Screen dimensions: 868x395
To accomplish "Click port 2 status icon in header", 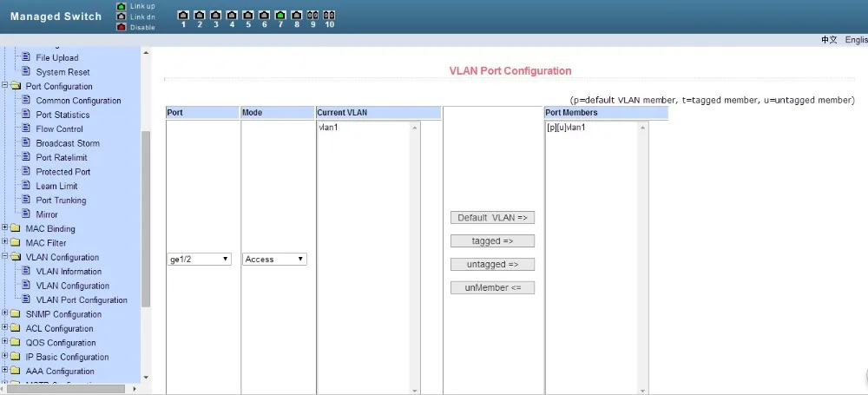I will click(200, 16).
